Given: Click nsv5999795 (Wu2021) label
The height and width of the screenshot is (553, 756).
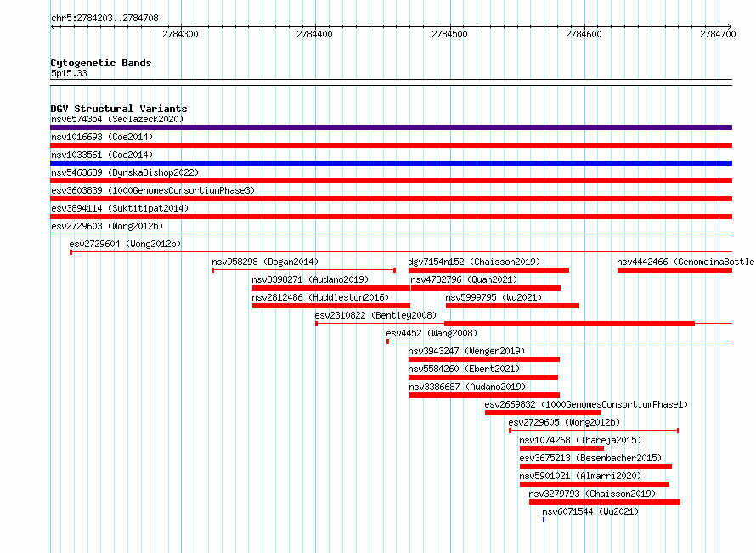Looking at the screenshot, I should (494, 297).
